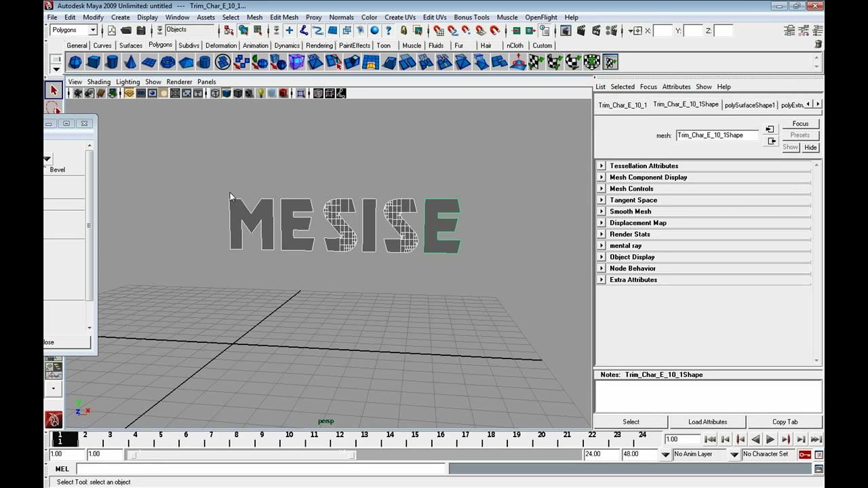Viewport: 868px width, 488px height.
Task: Open the Create UVs menu
Action: coord(400,17)
